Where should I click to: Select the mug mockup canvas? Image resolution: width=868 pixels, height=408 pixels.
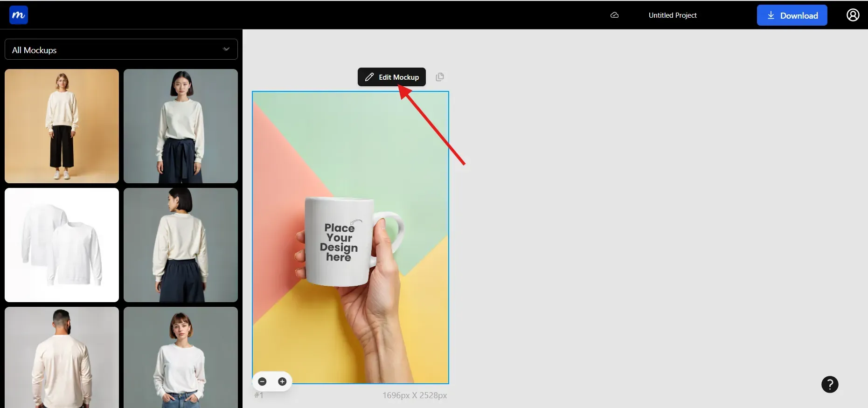(350, 237)
